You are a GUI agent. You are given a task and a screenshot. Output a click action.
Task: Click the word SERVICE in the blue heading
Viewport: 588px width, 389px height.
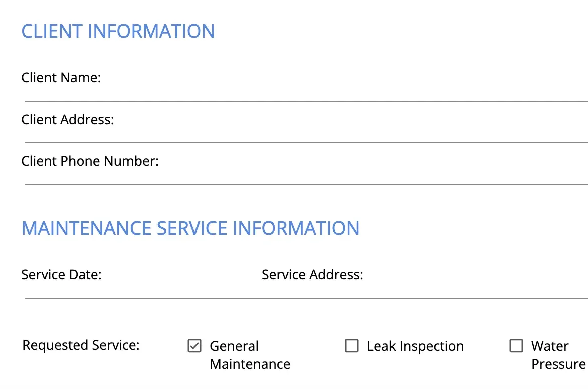pyautogui.click(x=192, y=228)
